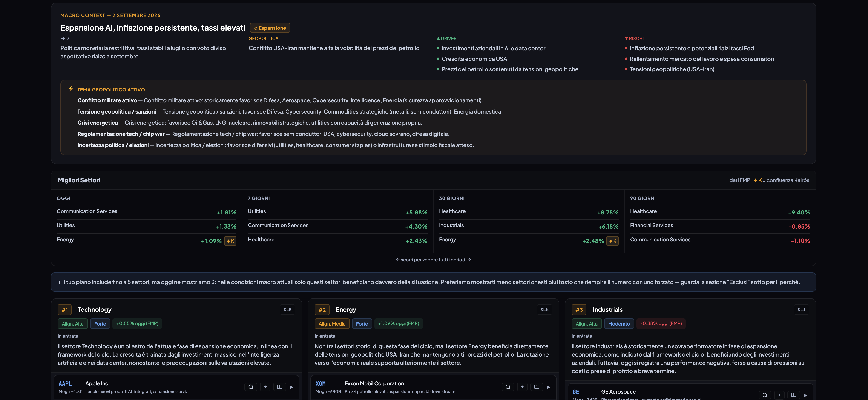Viewport: 868px width, 400px height.
Task: Click the search icon on GE Aerospace row
Action: [765, 395]
